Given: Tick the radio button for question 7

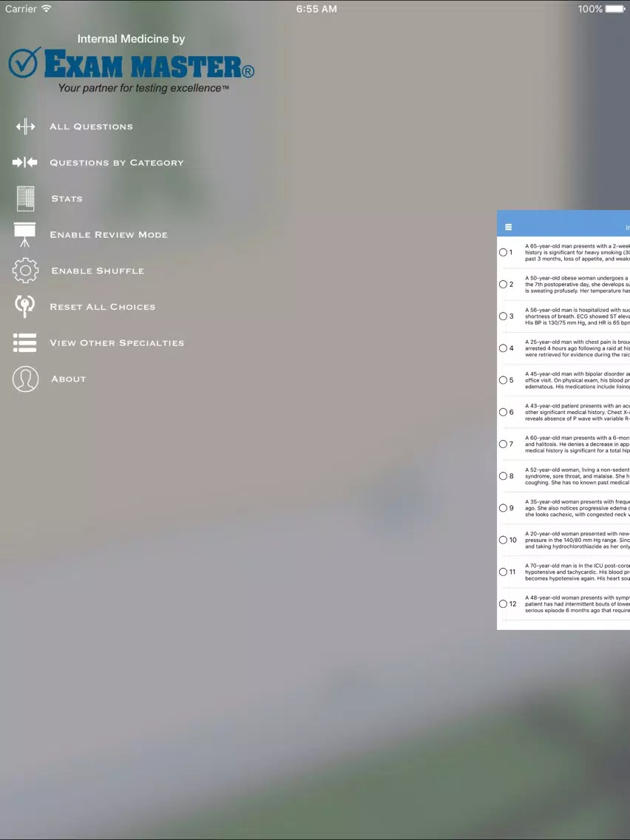Looking at the screenshot, I should click(x=503, y=444).
